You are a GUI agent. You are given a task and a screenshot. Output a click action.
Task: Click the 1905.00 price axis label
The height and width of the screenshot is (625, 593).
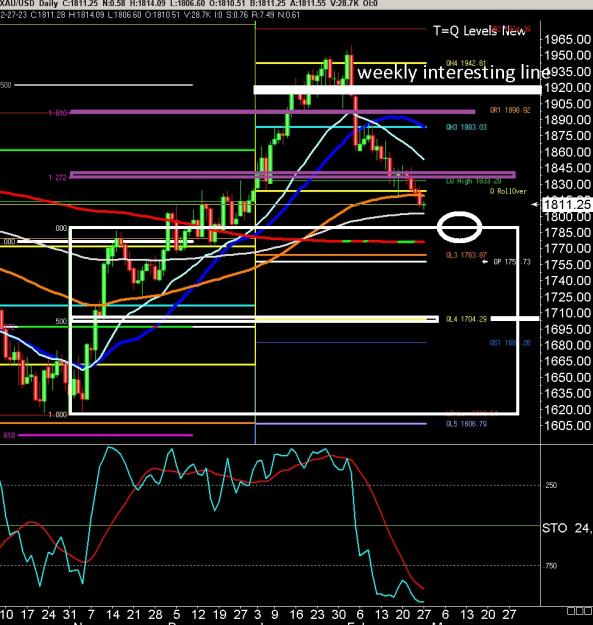pyautogui.click(x=567, y=104)
